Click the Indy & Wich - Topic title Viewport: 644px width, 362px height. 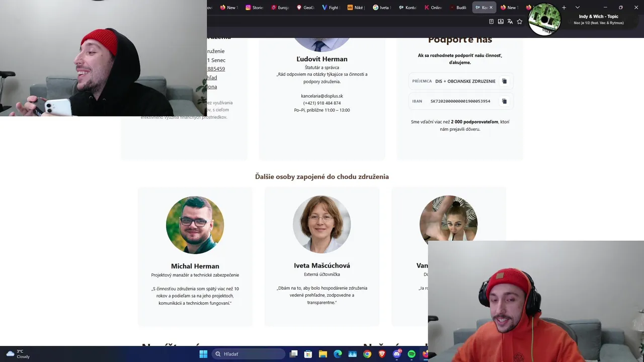click(599, 17)
